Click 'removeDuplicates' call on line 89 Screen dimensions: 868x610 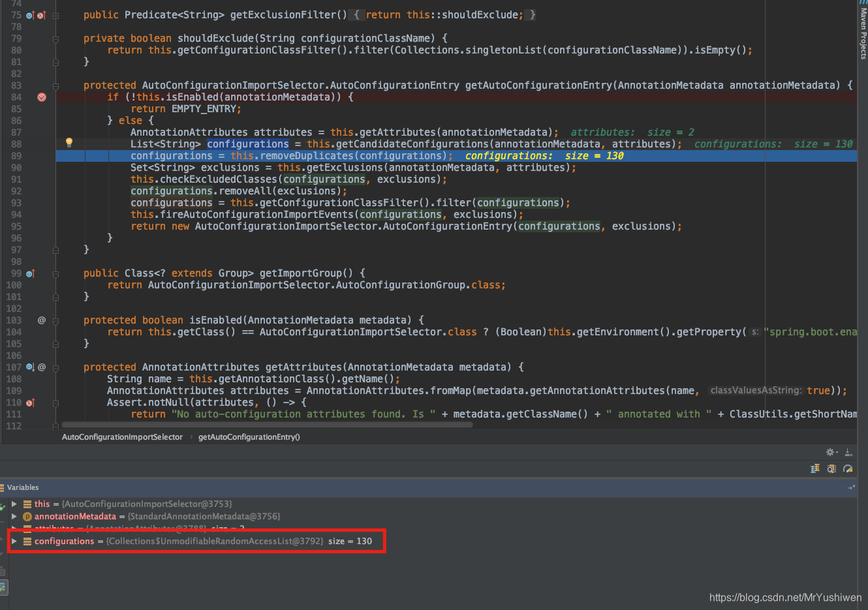307,156
